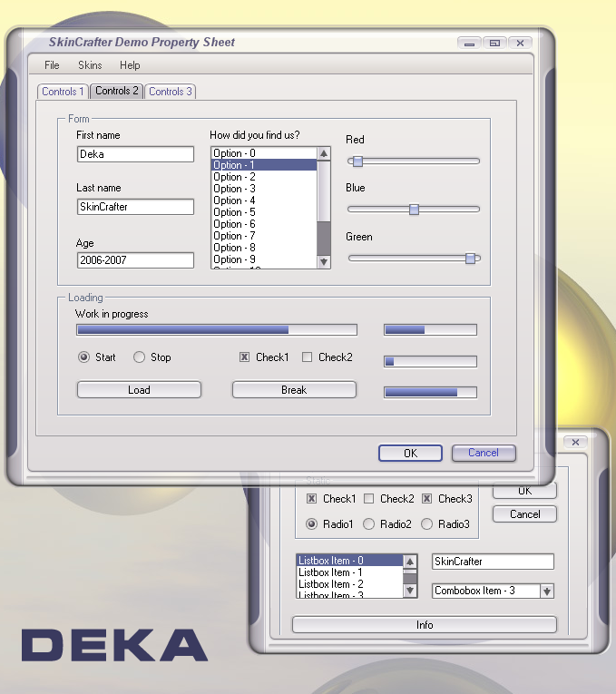Viewport: 616px width, 694px height.
Task: Click the combobox dropdown arrow
Action: tap(547, 591)
